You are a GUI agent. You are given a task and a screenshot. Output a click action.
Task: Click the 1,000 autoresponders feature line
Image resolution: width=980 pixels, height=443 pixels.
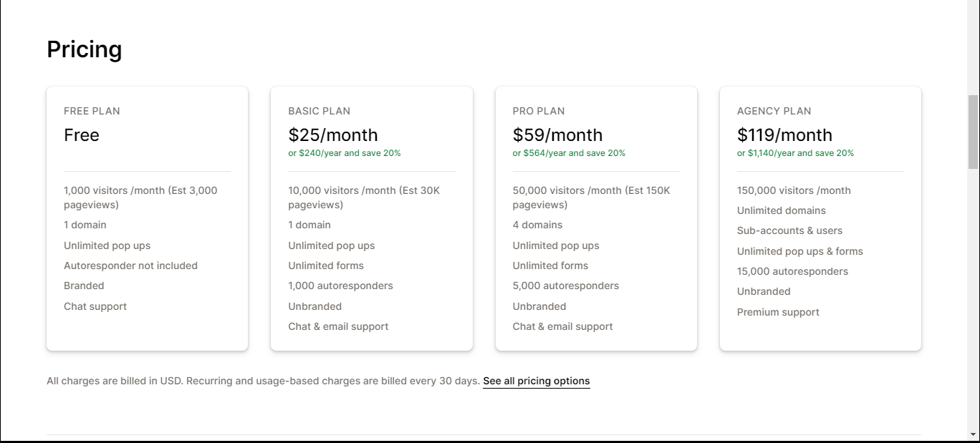point(340,286)
